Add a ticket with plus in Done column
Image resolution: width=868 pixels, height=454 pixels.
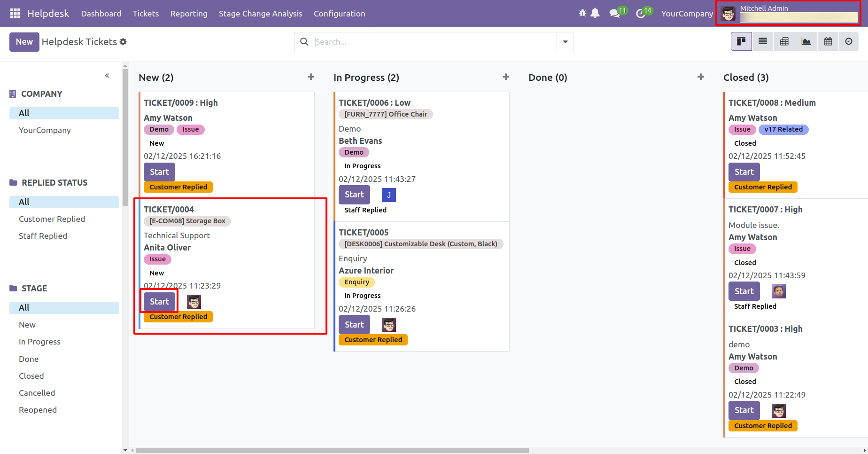pyautogui.click(x=701, y=77)
